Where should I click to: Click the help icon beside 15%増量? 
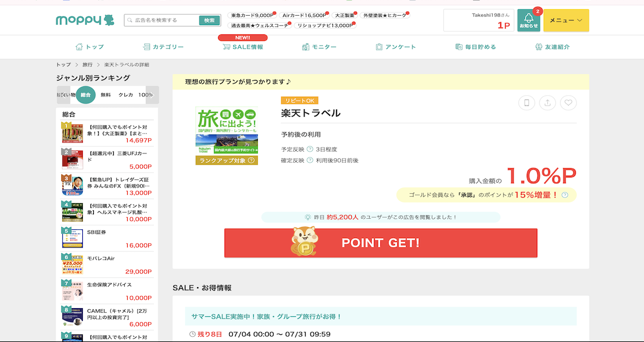point(565,195)
